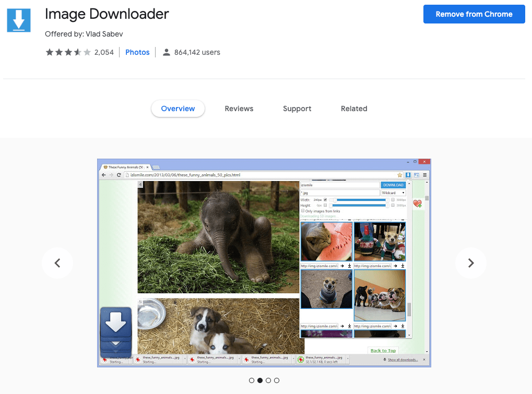The height and width of the screenshot is (394, 532).
Task: Switch to the Overview tab
Action: tap(178, 109)
